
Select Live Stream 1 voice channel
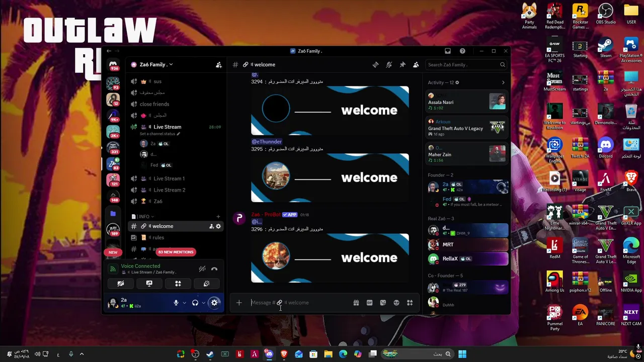[176, 178]
